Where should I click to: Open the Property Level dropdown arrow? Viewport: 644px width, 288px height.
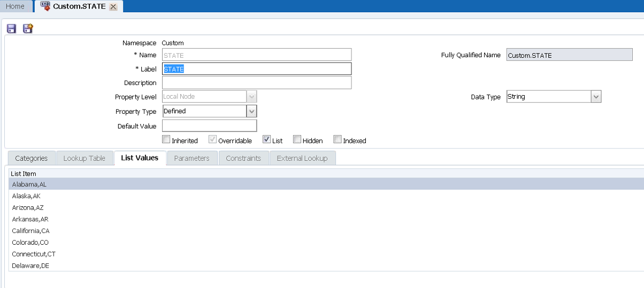[251, 97]
